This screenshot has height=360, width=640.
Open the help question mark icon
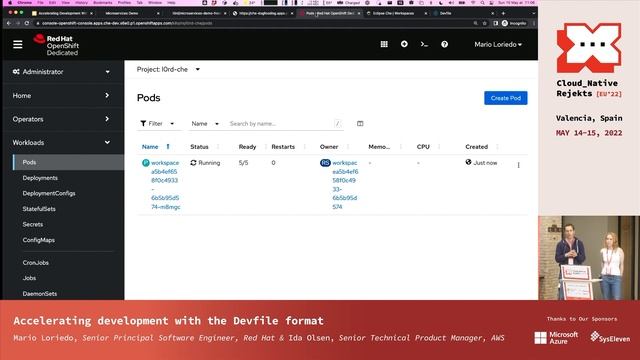pyautogui.click(x=444, y=44)
